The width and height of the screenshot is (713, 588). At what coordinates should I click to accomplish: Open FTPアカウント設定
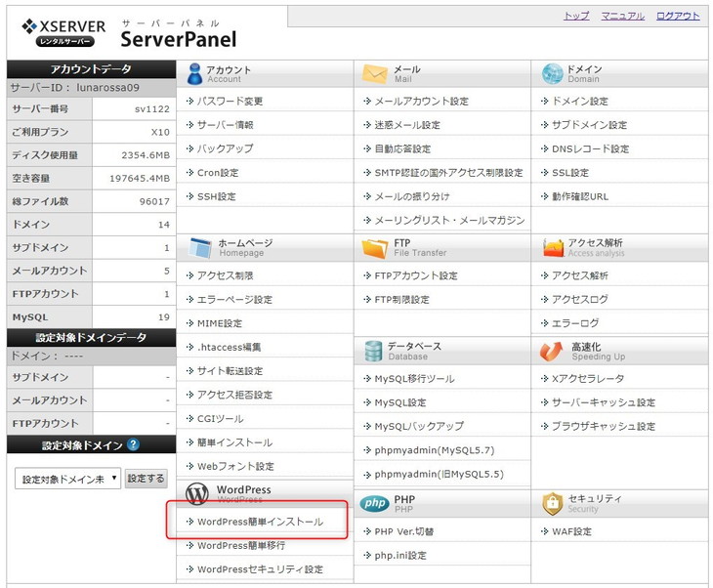coord(416,275)
